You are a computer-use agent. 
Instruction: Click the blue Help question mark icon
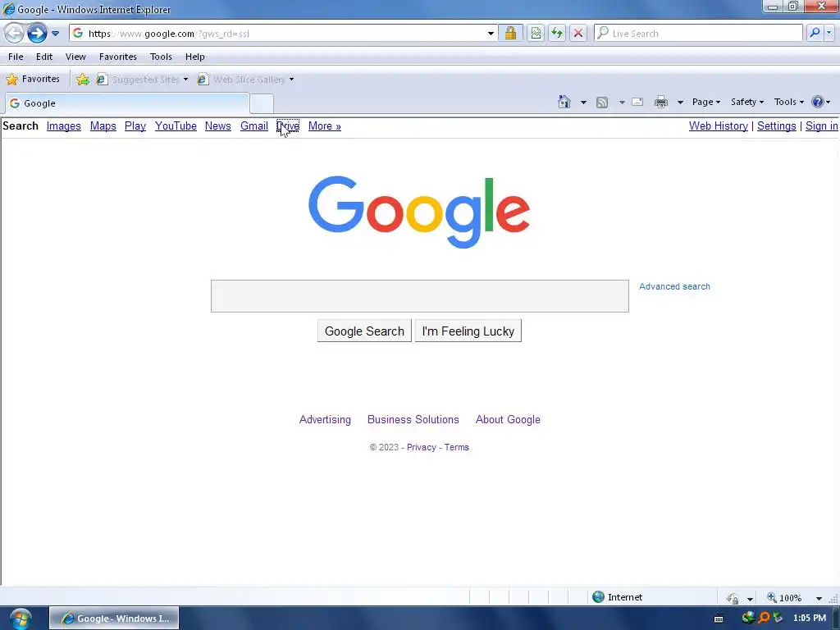(x=818, y=102)
